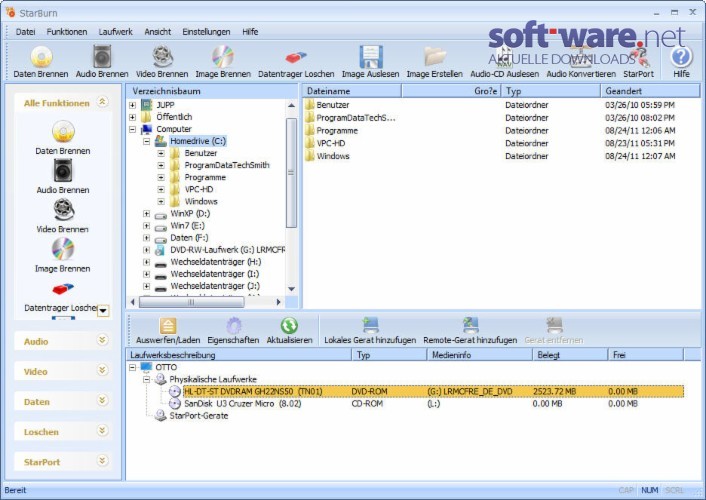The width and height of the screenshot is (706, 500).
Task: Select StarPort-Gerate node
Action: pyautogui.click(x=199, y=416)
